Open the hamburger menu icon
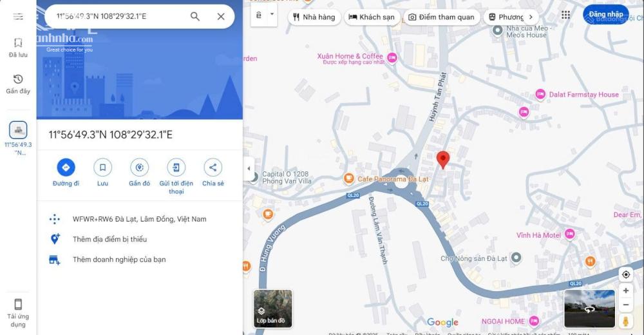 click(18, 17)
